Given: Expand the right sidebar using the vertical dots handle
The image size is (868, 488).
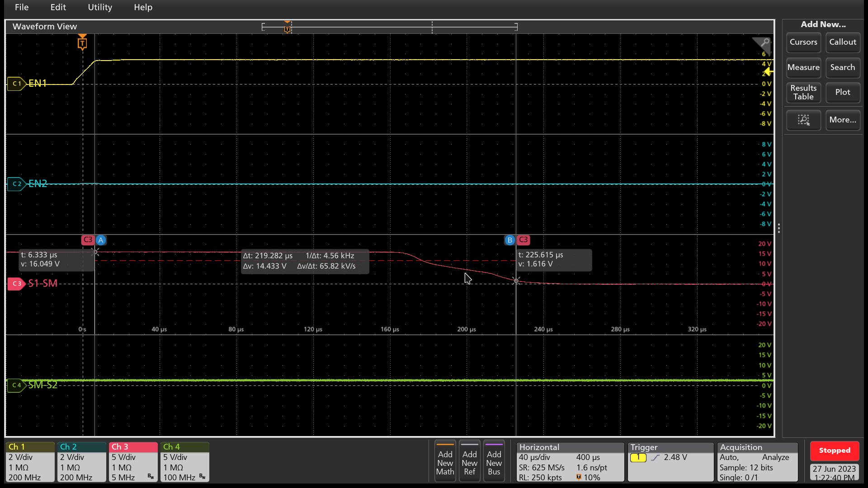Looking at the screenshot, I should (779, 228).
